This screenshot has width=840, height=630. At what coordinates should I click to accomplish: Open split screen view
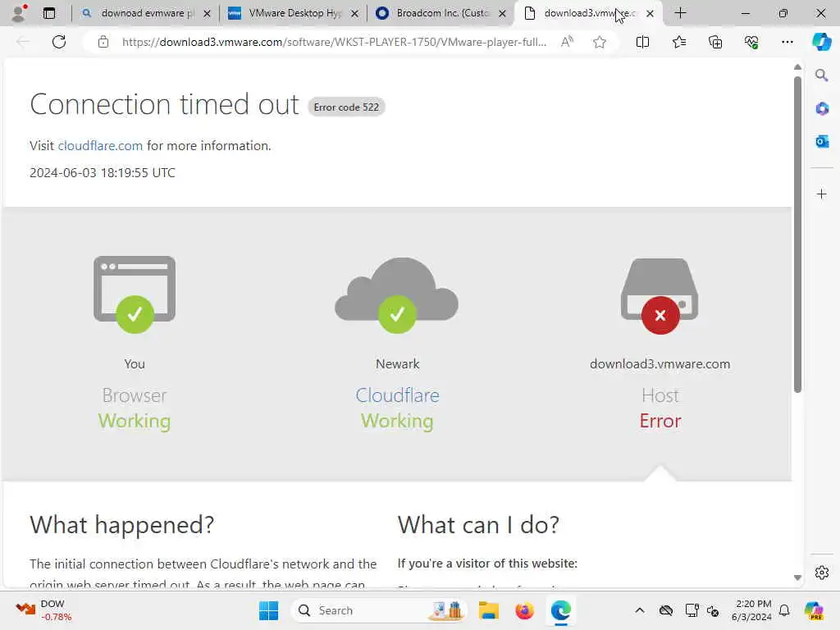tap(643, 42)
